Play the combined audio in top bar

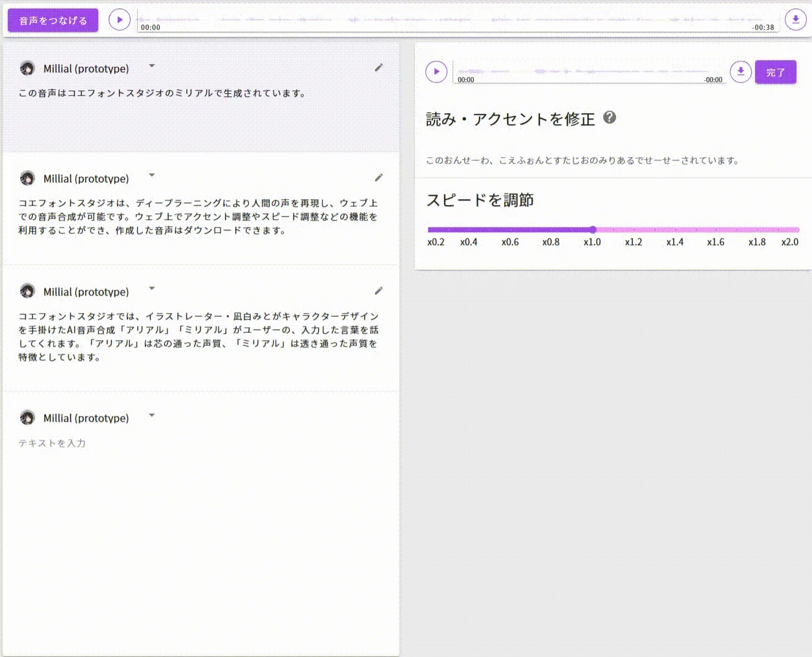tap(120, 20)
